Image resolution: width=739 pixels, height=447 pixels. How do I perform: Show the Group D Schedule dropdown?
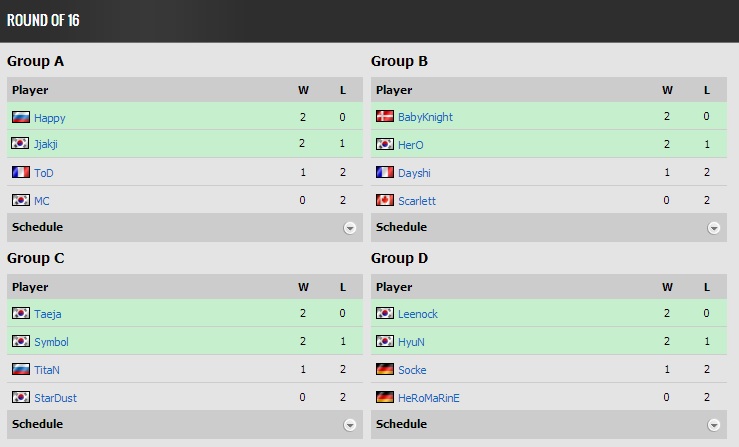point(714,424)
